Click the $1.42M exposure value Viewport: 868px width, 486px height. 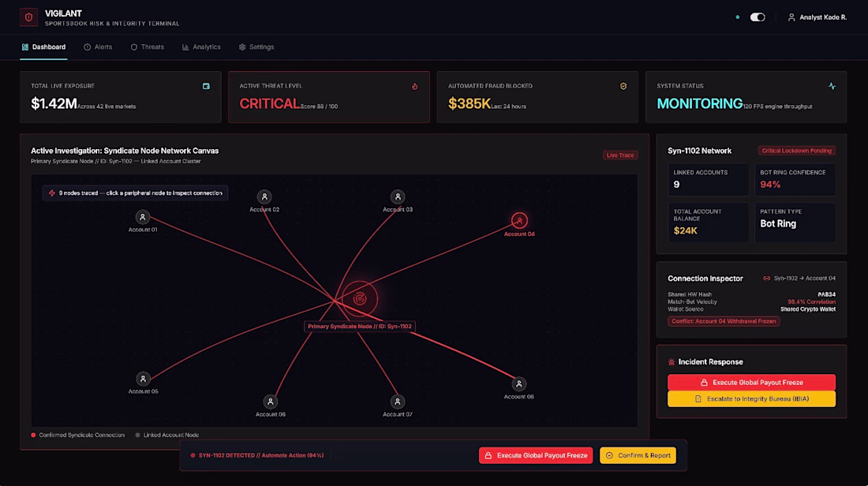point(54,103)
